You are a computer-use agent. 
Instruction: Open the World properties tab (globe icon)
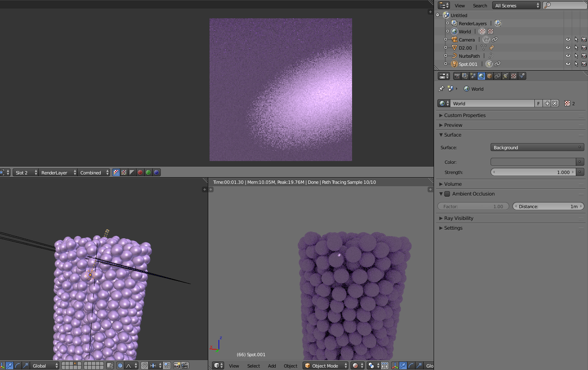point(481,76)
